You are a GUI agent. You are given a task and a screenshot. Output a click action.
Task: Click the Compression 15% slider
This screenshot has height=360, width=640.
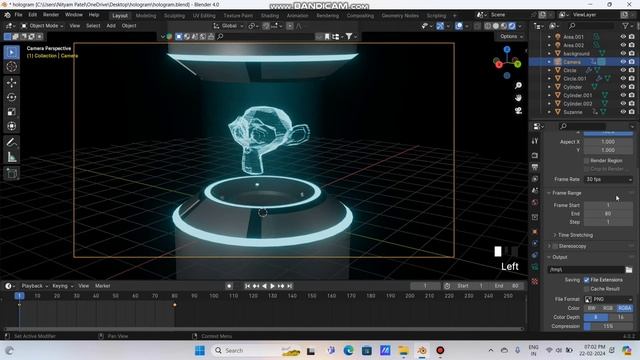(x=608, y=326)
